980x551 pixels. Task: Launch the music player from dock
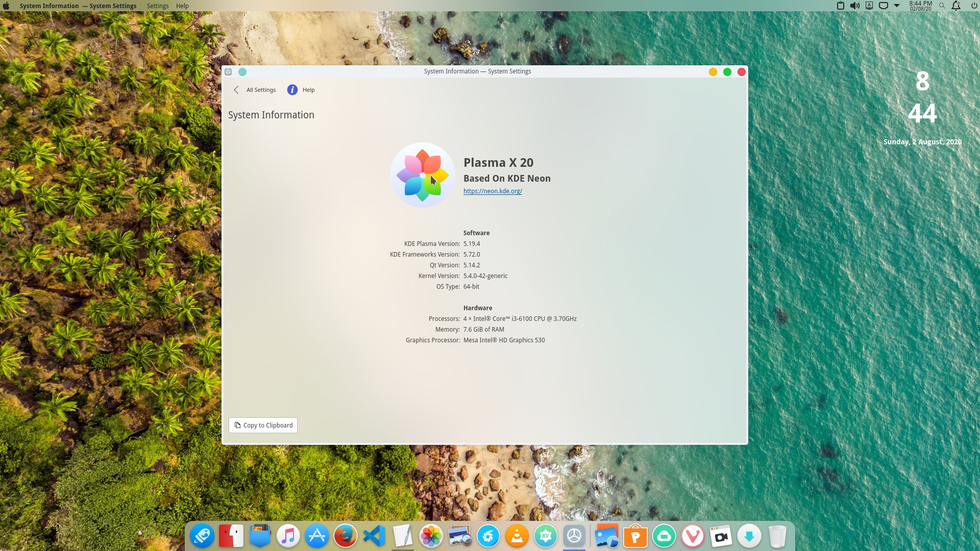[x=288, y=536]
